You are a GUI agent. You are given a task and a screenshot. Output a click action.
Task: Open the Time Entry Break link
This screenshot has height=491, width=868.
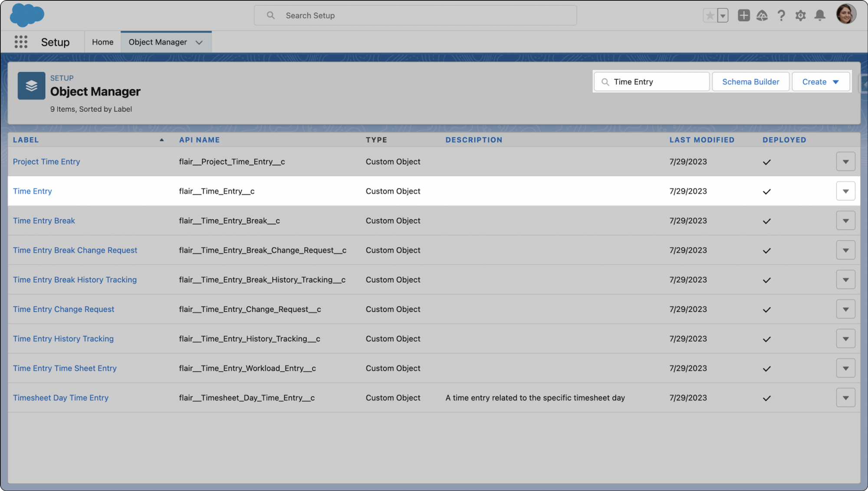44,221
